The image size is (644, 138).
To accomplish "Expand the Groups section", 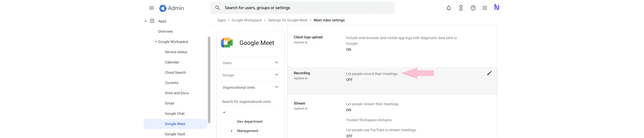I will [276, 75].
